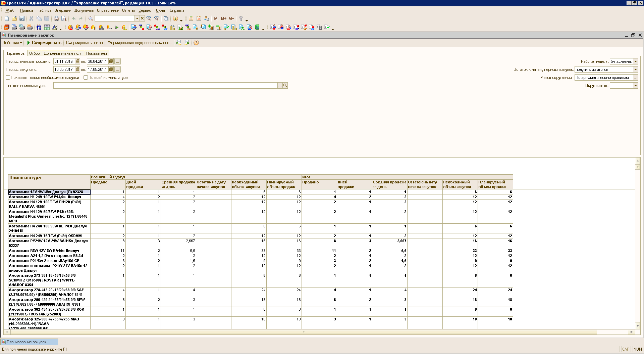Expand the 'Округлять до' dropdown
Image resolution: width=644 pixels, height=354 pixels.
pyautogui.click(x=636, y=86)
